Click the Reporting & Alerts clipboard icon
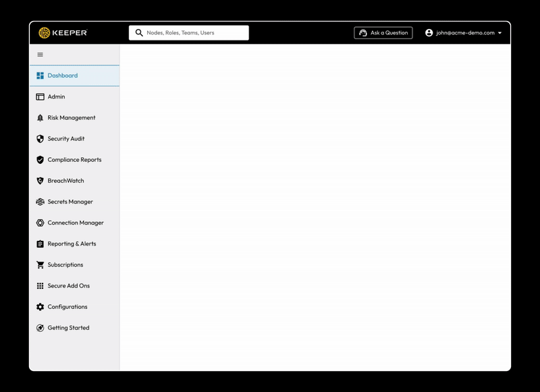Screen dimensions: 540x392 [40, 244]
